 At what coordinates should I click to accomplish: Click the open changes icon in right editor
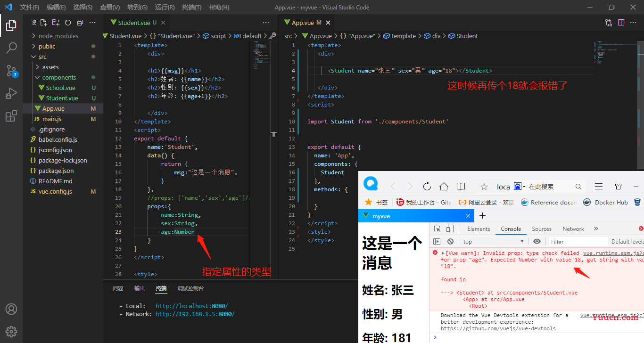click(x=609, y=23)
